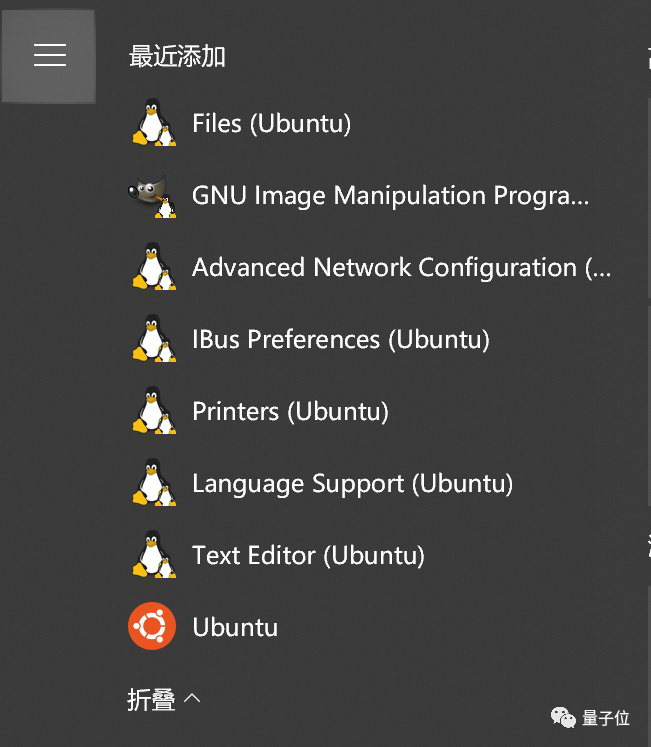Click the orange Ubuntu logo icon

pyautogui.click(x=152, y=627)
